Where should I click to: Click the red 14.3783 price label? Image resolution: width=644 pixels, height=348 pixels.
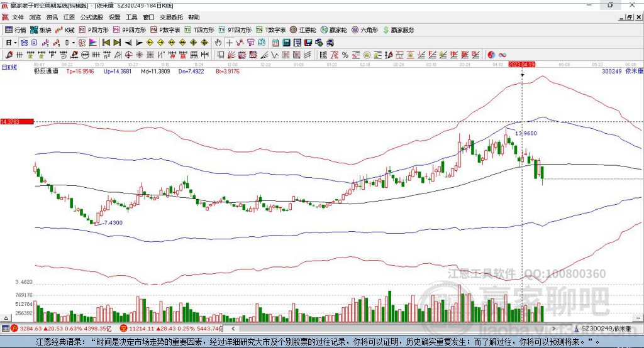[17, 121]
